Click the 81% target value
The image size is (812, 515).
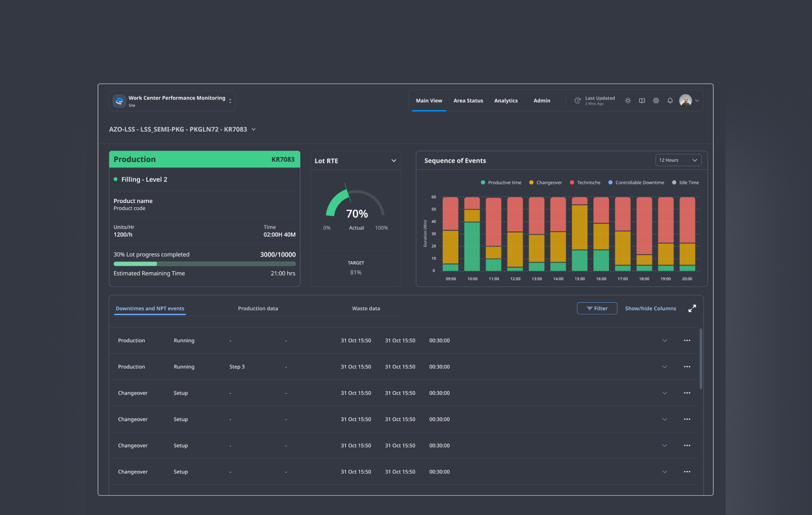click(356, 273)
